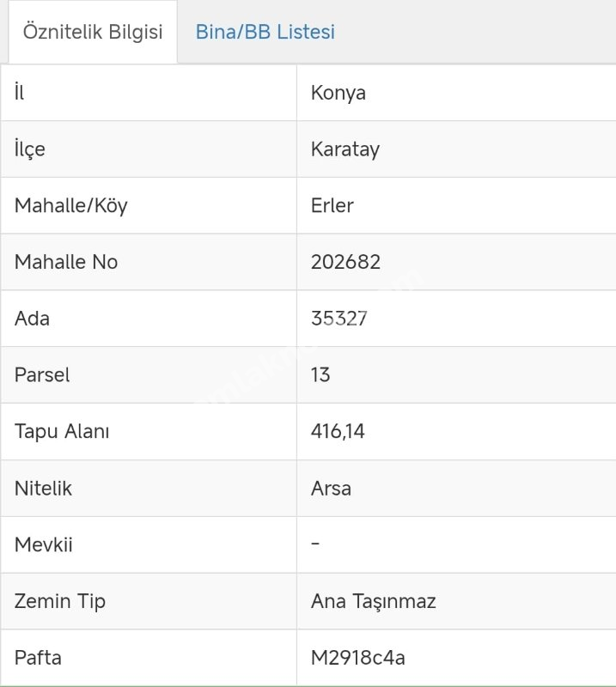
Task: Select the Mahalle/Köy label
Action: (x=70, y=206)
